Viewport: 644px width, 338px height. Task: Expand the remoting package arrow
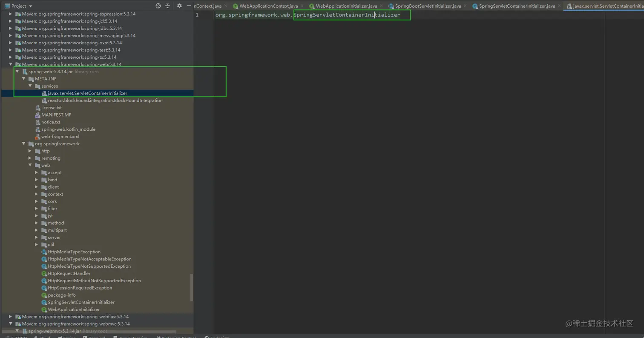pos(30,158)
